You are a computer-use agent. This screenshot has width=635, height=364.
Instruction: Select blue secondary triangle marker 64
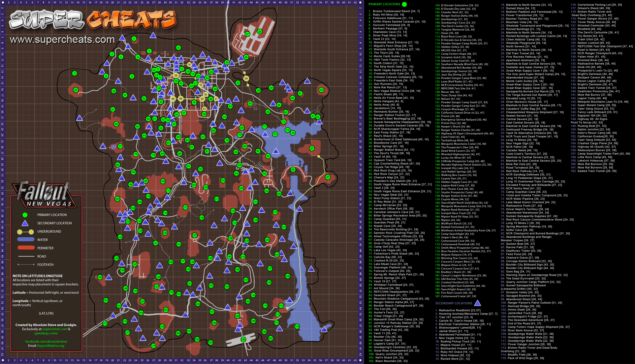79,118
